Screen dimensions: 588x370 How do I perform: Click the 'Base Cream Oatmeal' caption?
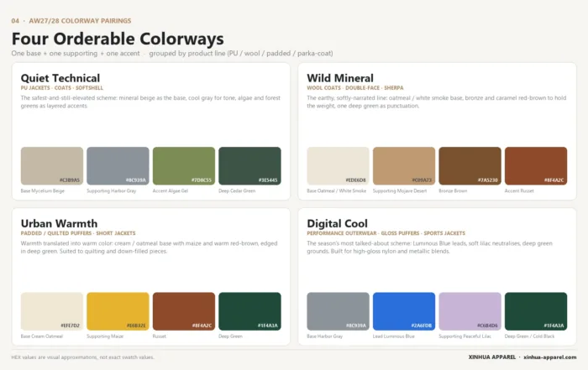(42, 336)
